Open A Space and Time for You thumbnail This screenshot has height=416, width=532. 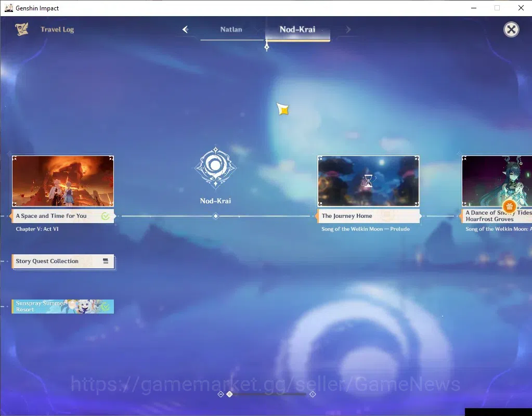point(63,181)
